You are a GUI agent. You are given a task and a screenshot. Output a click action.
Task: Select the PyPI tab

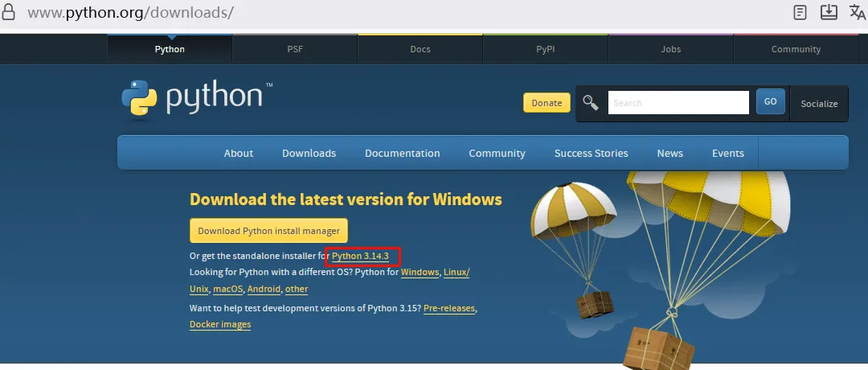(x=545, y=49)
